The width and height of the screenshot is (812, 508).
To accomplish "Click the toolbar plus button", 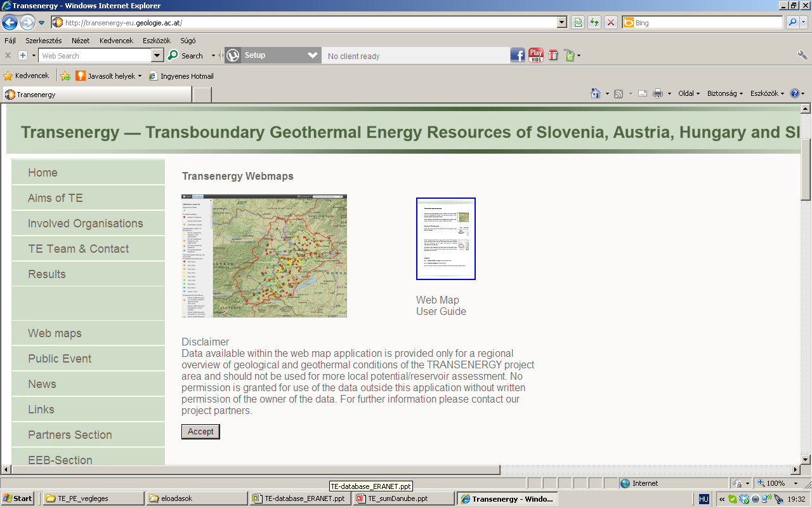I will coord(23,55).
